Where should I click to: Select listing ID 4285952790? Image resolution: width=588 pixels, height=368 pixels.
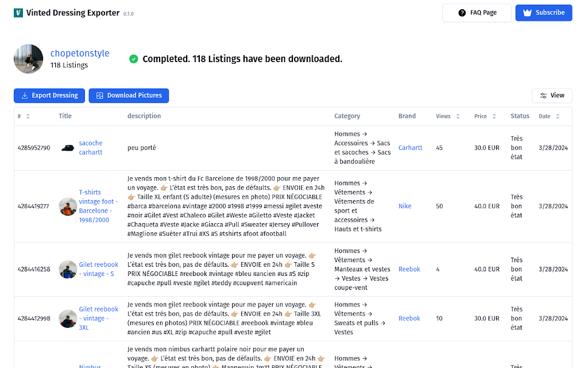point(34,148)
